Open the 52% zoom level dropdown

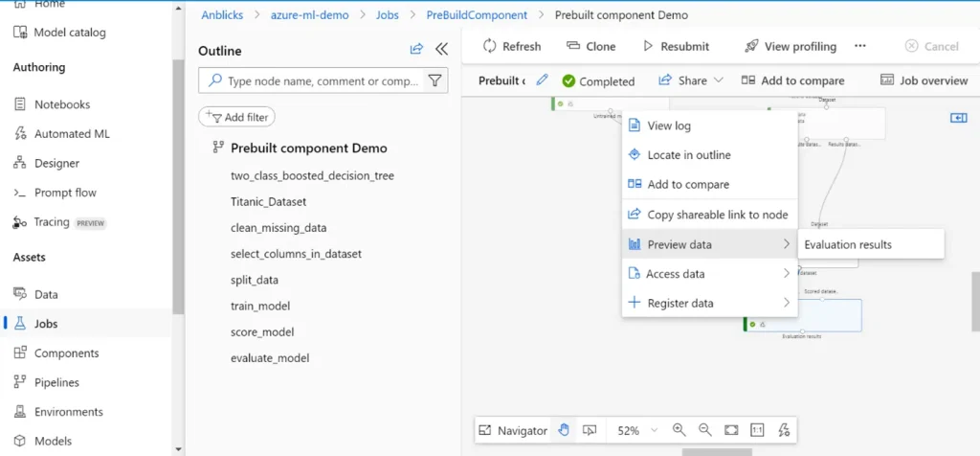(637, 430)
